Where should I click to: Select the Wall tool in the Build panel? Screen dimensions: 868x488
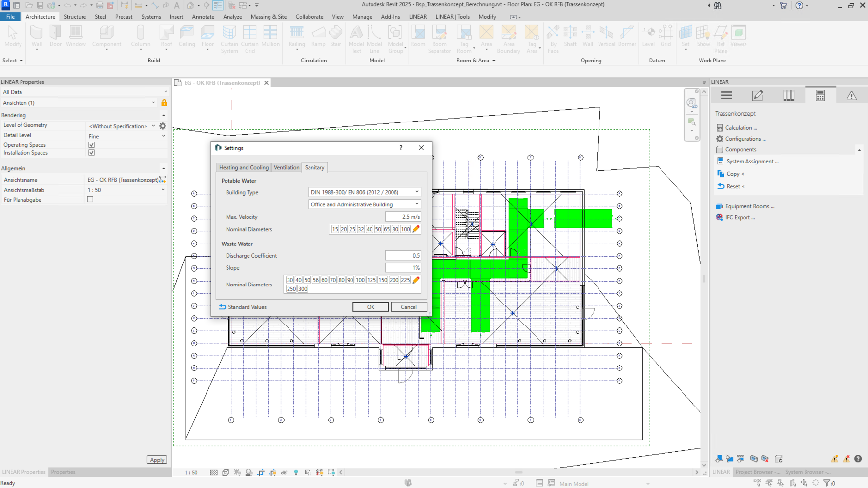[37, 36]
